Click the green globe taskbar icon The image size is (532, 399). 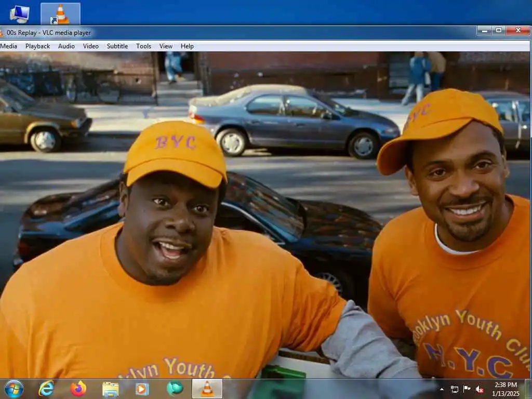(x=175, y=389)
